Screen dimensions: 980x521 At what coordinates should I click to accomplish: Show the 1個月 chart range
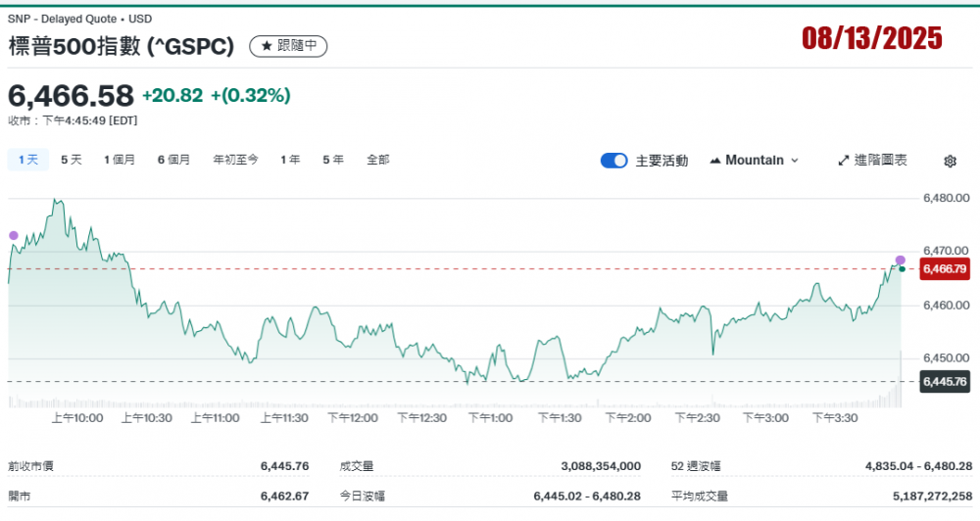pyautogui.click(x=120, y=160)
